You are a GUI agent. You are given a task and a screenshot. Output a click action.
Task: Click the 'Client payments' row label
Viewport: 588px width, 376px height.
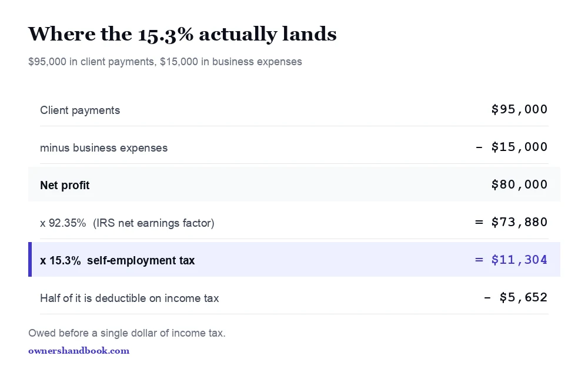(x=80, y=110)
